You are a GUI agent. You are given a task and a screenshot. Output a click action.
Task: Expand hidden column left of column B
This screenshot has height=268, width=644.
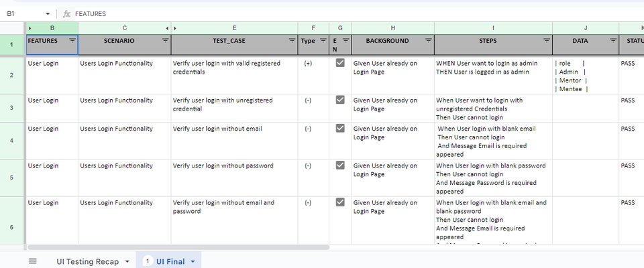click(30, 28)
